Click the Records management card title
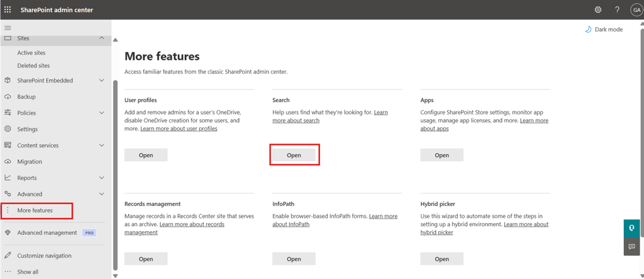 152,203
